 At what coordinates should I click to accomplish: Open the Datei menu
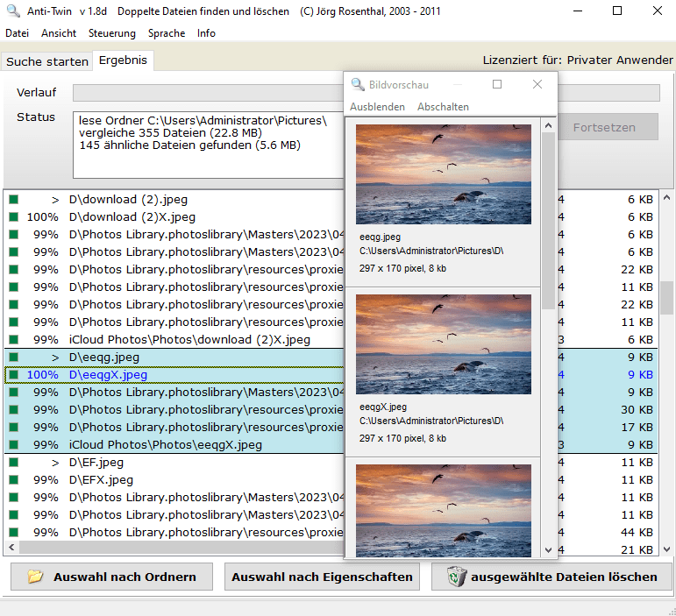(x=18, y=33)
